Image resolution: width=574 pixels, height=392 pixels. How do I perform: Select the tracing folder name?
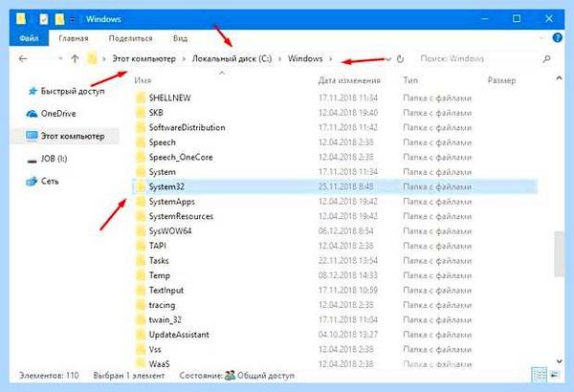tap(162, 305)
